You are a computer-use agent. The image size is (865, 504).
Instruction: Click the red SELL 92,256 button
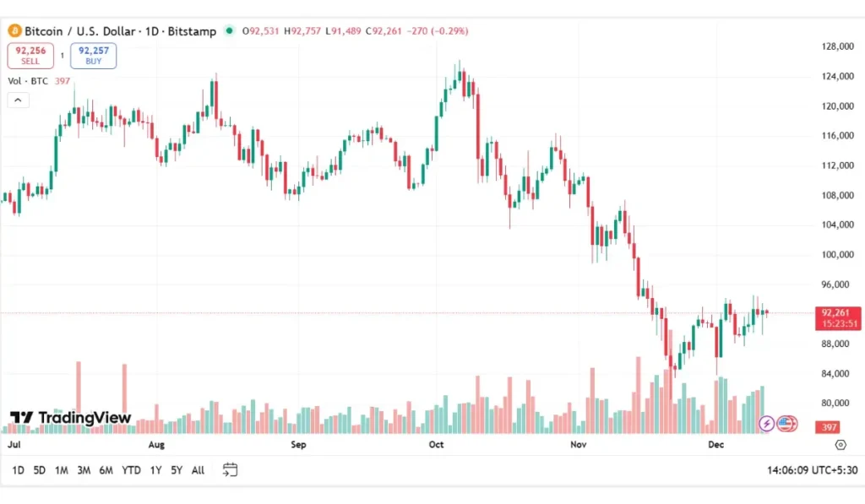(30, 56)
